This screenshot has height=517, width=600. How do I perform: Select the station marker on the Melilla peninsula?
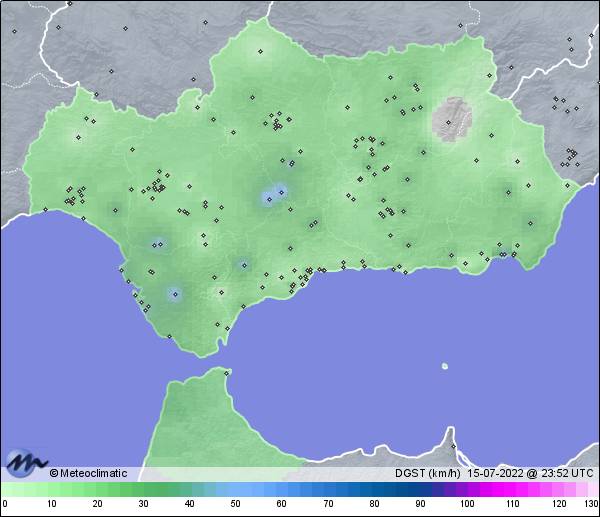click(x=453, y=446)
